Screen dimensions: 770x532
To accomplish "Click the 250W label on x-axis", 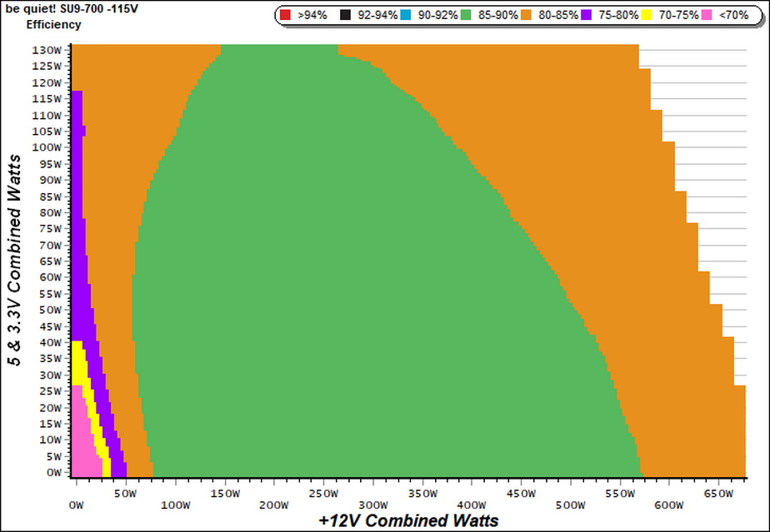I will 324,494.
